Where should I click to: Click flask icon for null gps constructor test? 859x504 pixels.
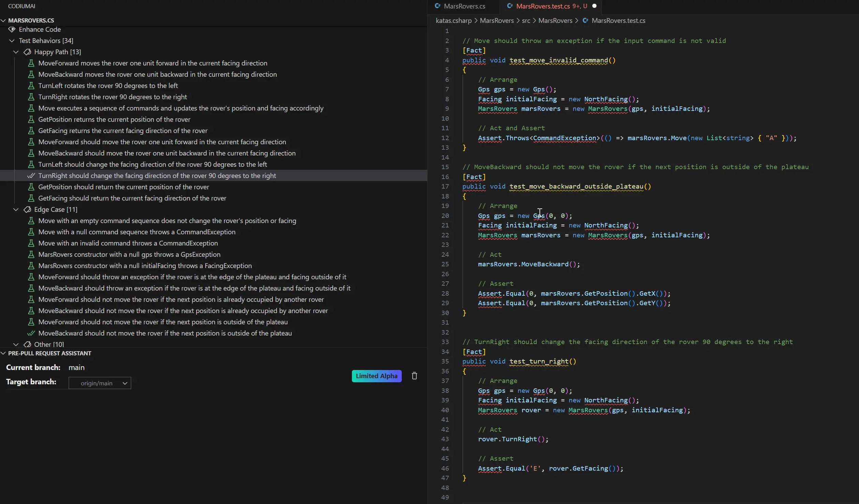(31, 254)
